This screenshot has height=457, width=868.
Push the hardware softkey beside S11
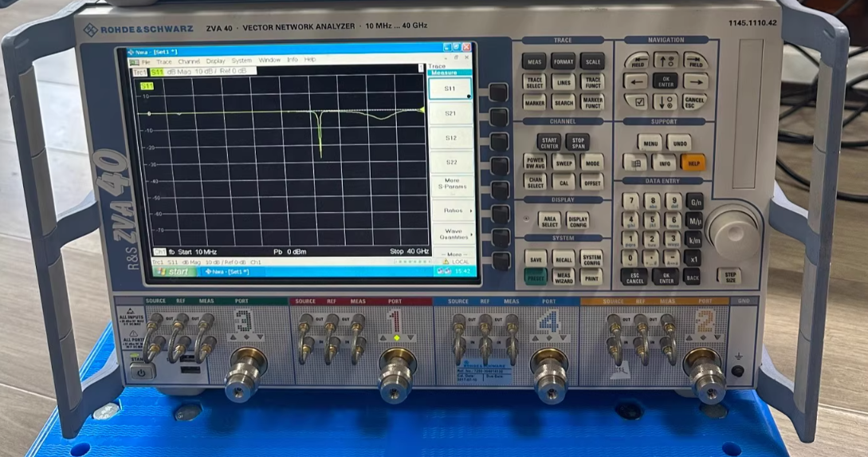click(498, 92)
